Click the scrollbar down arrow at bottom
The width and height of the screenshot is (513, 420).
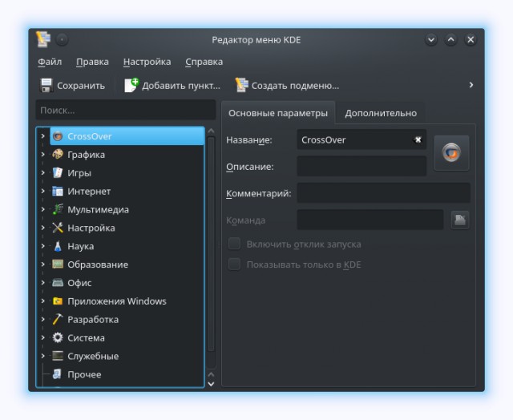pos(211,384)
